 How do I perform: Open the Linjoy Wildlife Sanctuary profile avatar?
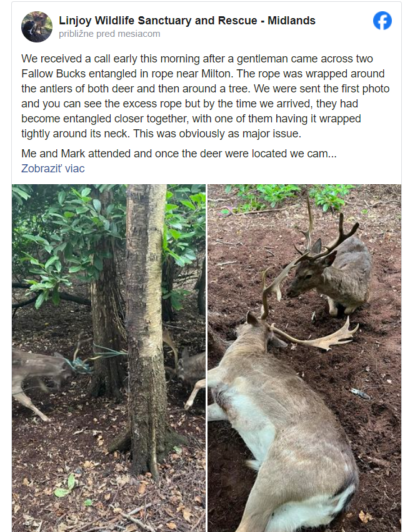[37, 26]
